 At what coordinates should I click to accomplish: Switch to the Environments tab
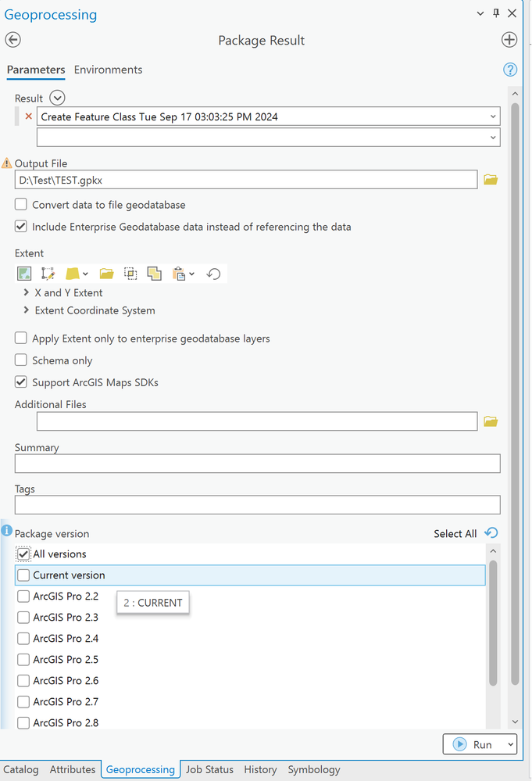tap(108, 70)
